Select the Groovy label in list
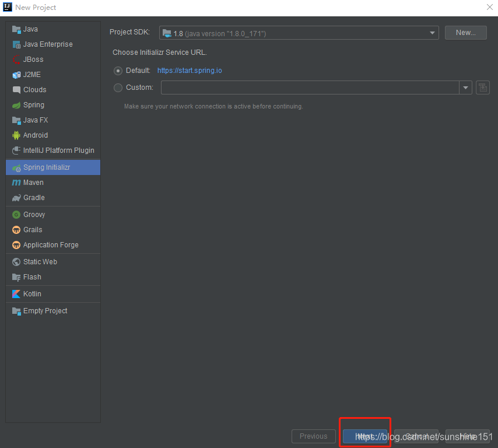Screen dimensions: 498x448 pos(34,215)
